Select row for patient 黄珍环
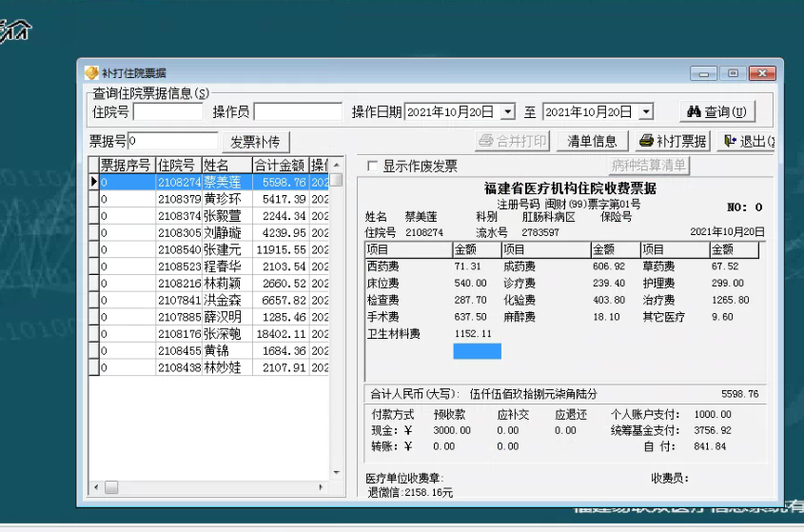This screenshot has width=804, height=532. coord(208,199)
